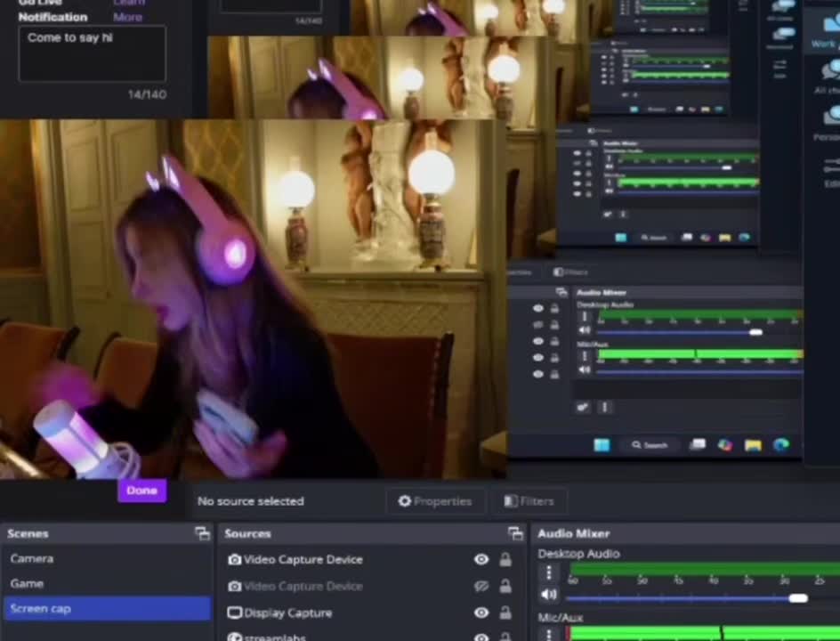Click the webcam preview of the woman with headphones
Image resolution: width=840 pixels, height=641 pixels.
pyautogui.click(x=253, y=299)
